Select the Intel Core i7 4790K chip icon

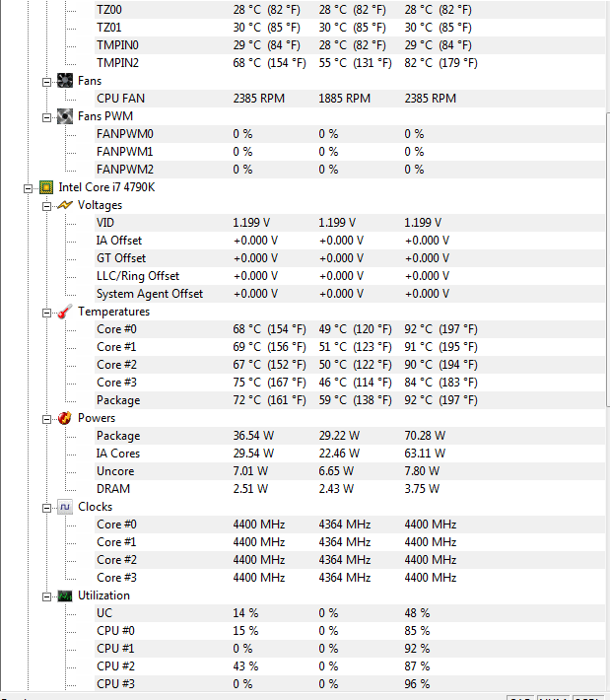point(46,187)
